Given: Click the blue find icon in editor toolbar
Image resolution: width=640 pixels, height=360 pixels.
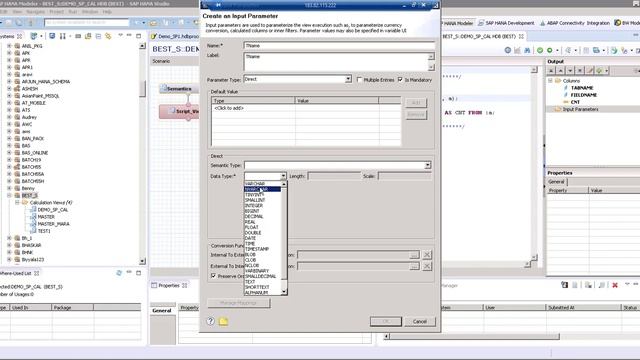Looking at the screenshot, I should pos(527,50).
